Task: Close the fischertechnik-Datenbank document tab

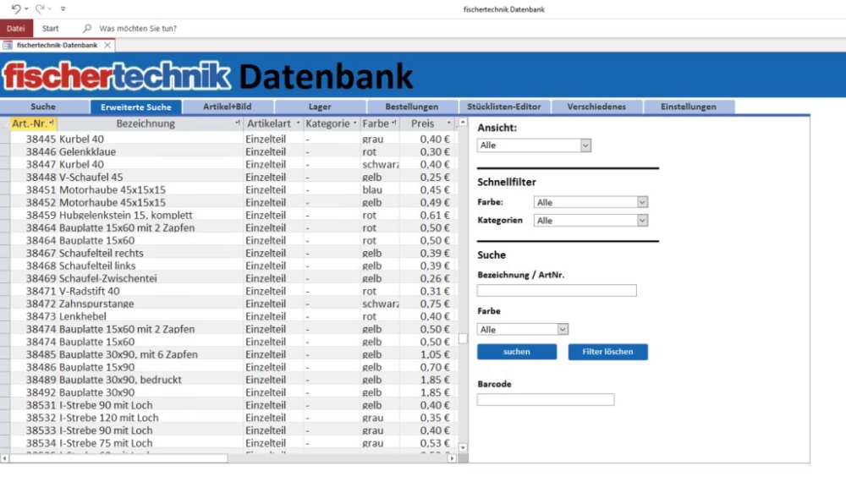Action: coord(107,46)
